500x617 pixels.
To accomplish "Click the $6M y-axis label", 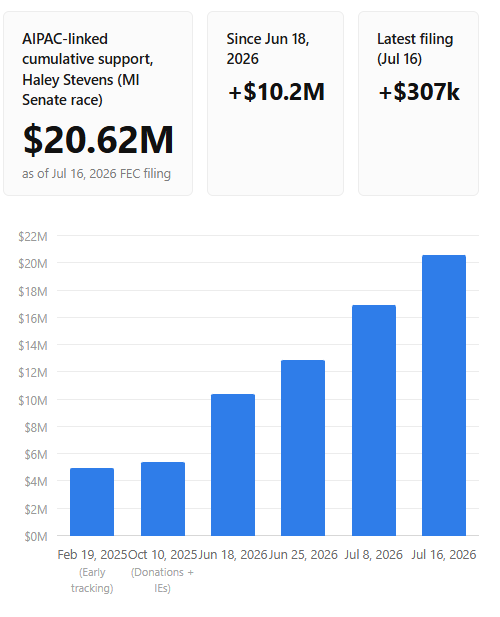I will [x=36, y=454].
